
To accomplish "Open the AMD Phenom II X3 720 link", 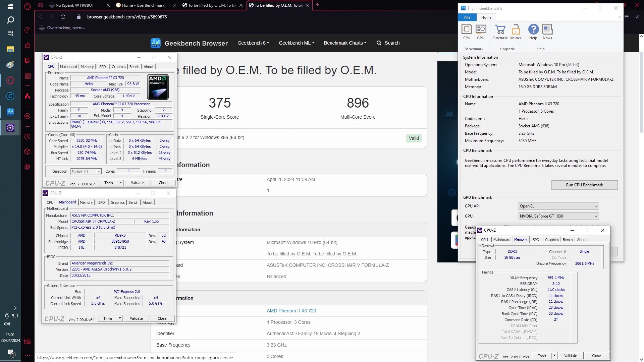I will (x=291, y=311).
